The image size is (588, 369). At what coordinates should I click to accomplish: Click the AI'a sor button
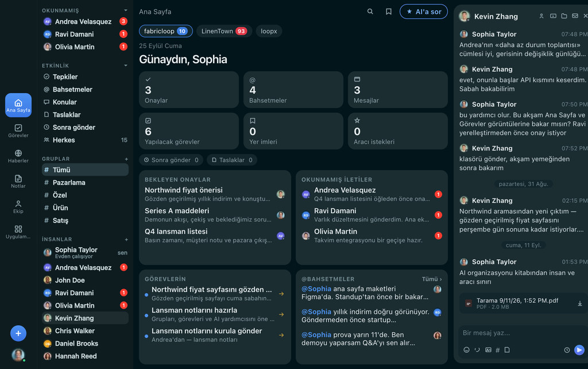point(424,11)
